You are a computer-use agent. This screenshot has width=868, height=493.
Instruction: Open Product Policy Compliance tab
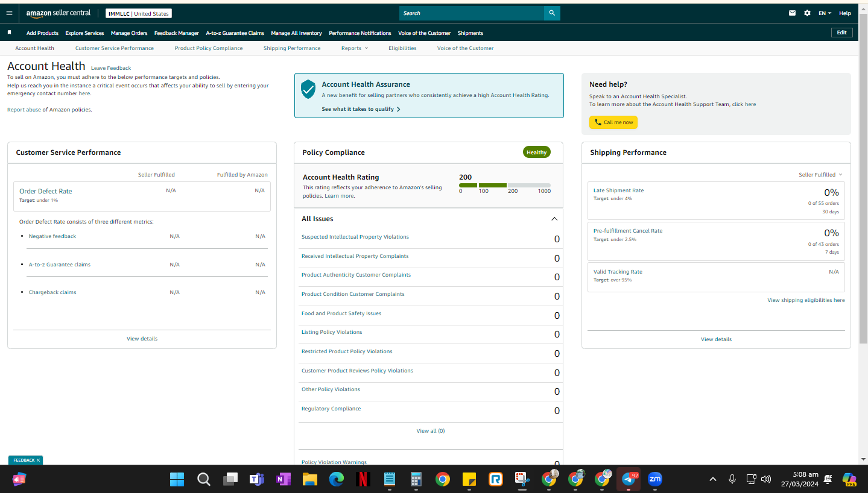[x=209, y=48]
